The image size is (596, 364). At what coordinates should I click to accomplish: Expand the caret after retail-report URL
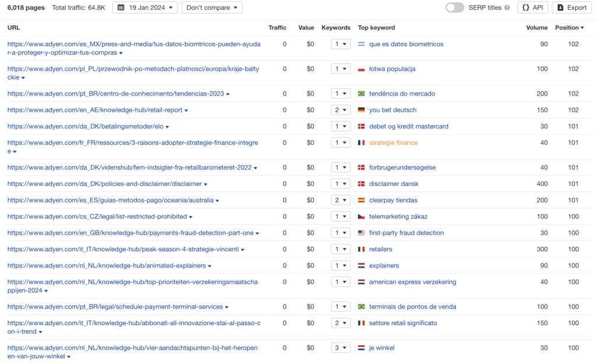tap(186, 110)
